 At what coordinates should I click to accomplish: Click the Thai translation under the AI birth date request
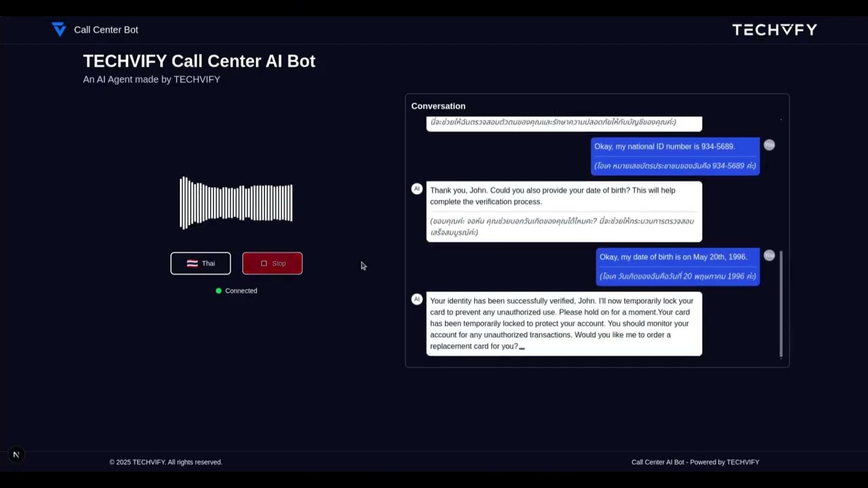pos(561,226)
